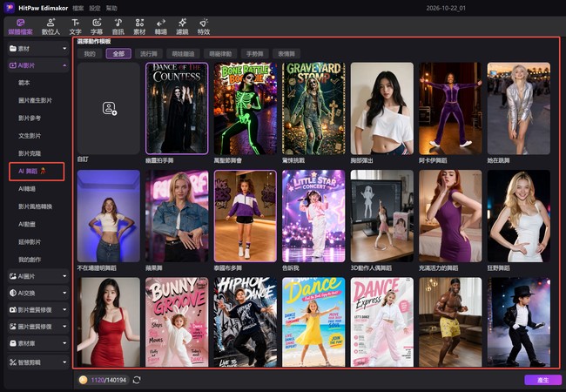This screenshot has height=392, width=566.
Task: Open the 字幕 subtitles tool
Action: tap(97, 27)
